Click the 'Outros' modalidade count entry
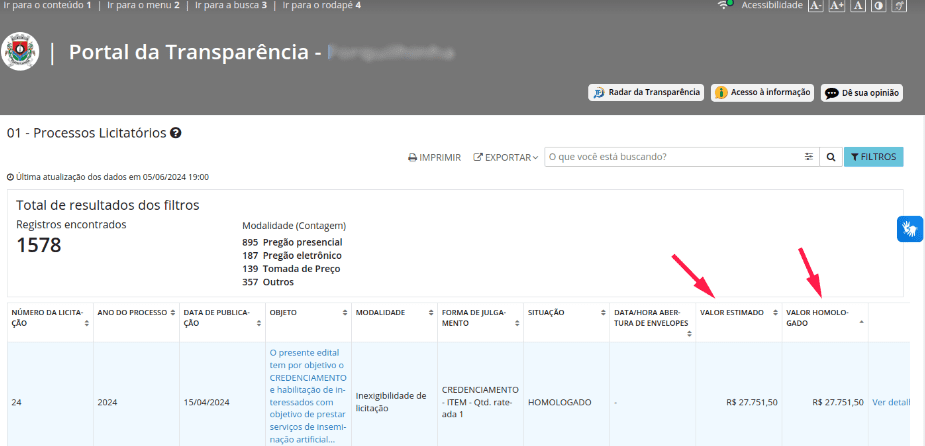Screen dimensions: 925x446 (x=268, y=282)
